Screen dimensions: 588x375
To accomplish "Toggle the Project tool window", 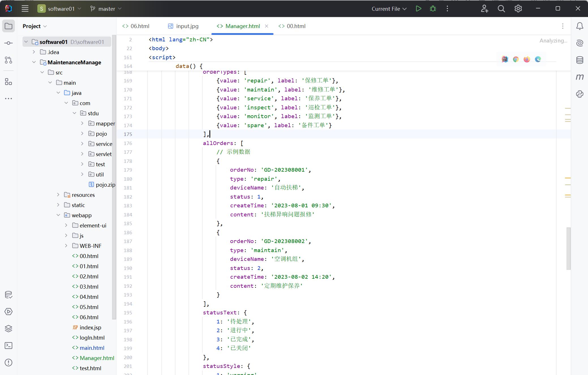I will pyautogui.click(x=8, y=26).
